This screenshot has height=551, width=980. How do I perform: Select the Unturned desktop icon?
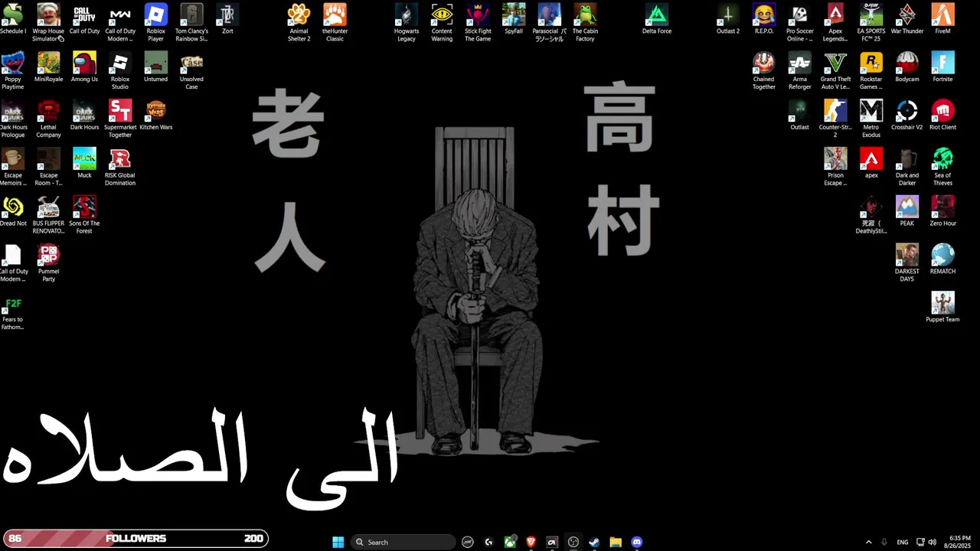[x=155, y=67]
